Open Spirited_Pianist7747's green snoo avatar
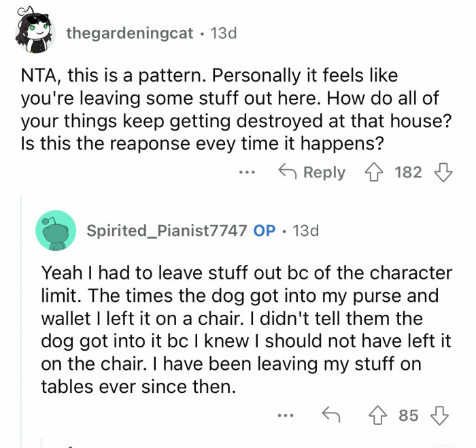476x448 pixels. coord(55,230)
